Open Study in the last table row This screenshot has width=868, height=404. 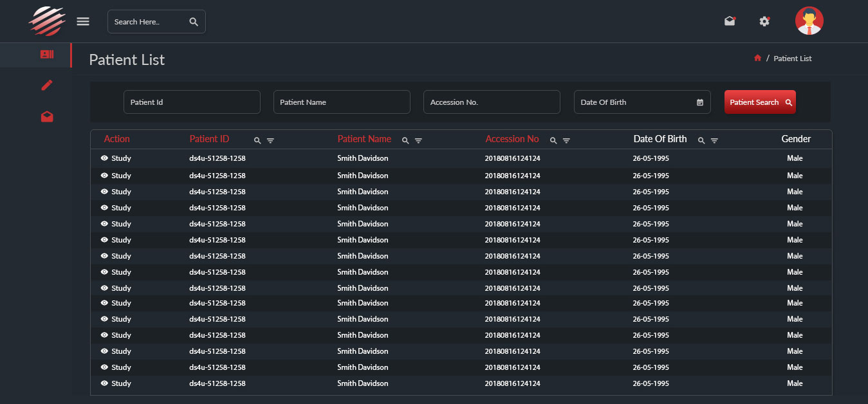click(x=116, y=383)
